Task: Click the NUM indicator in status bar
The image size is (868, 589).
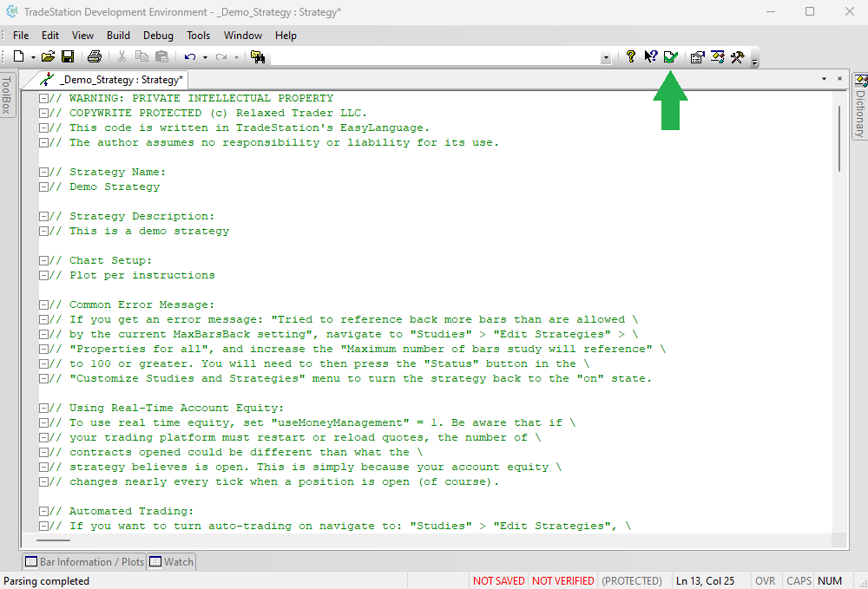Action: [830, 580]
